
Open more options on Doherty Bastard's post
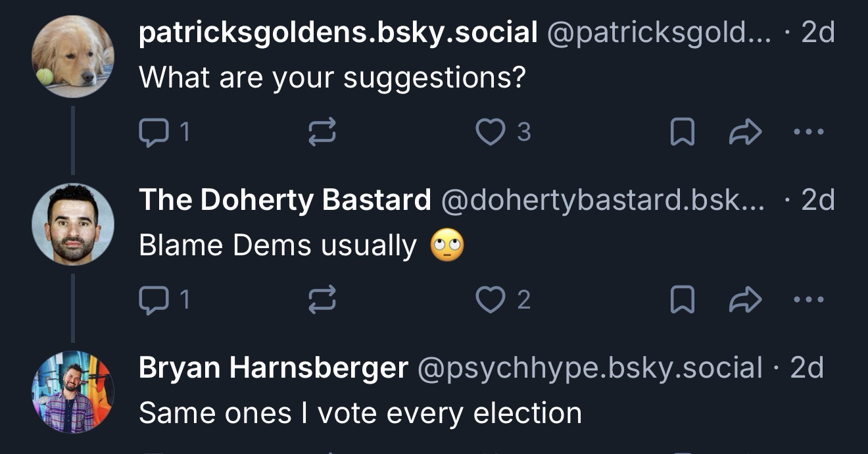click(808, 300)
